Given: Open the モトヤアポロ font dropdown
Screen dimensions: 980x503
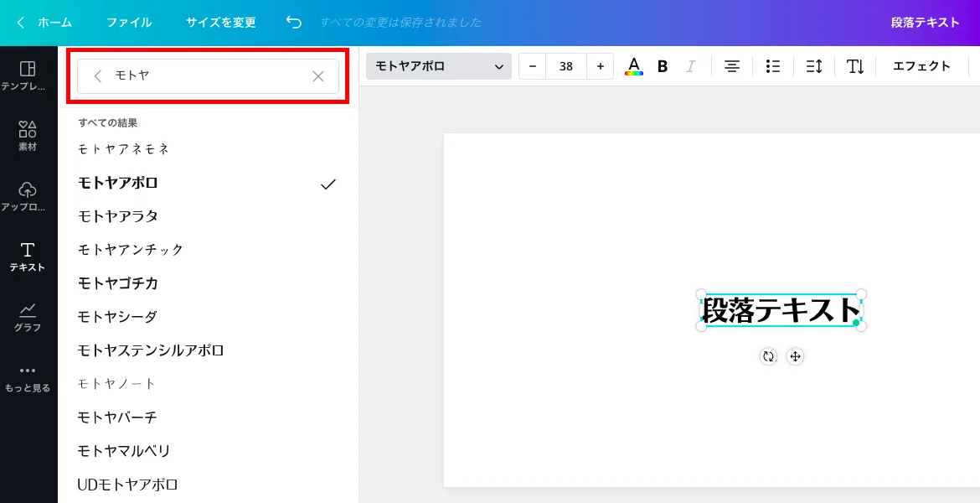Looking at the screenshot, I should tap(439, 66).
